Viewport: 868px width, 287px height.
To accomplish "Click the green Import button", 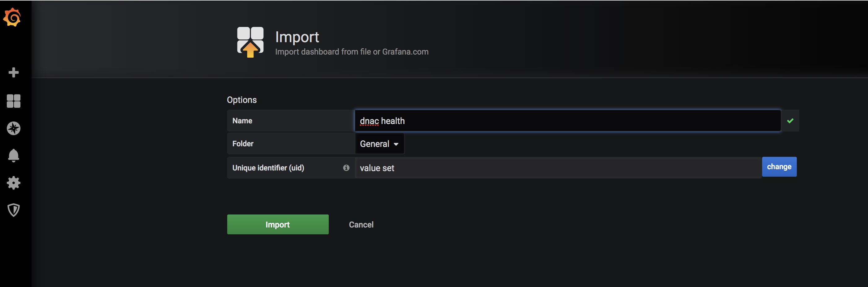I will pos(278,225).
